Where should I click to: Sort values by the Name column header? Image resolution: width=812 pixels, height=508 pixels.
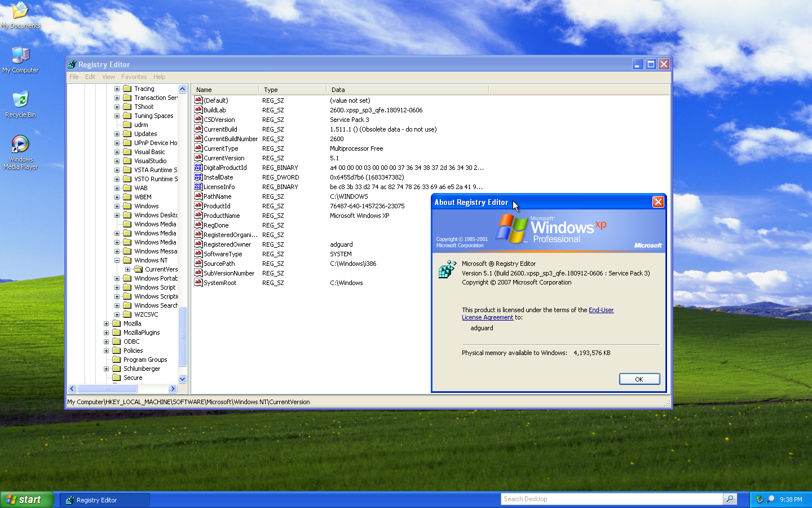tap(226, 90)
